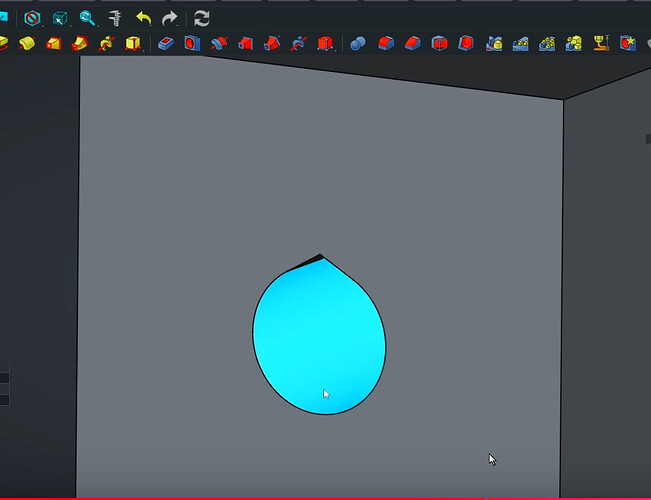The height and width of the screenshot is (500, 651).
Task: Open the MultiTransform tool
Action: [x=574, y=43]
